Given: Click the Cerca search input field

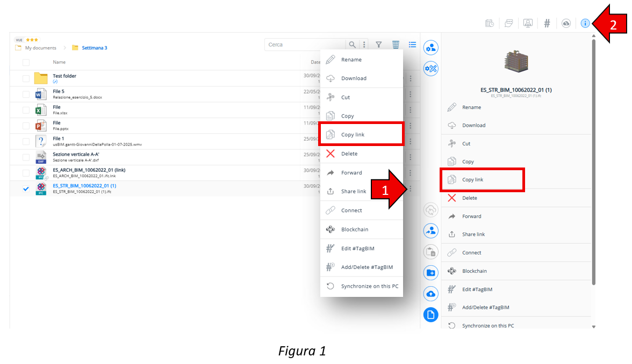Looking at the screenshot, I should point(305,45).
